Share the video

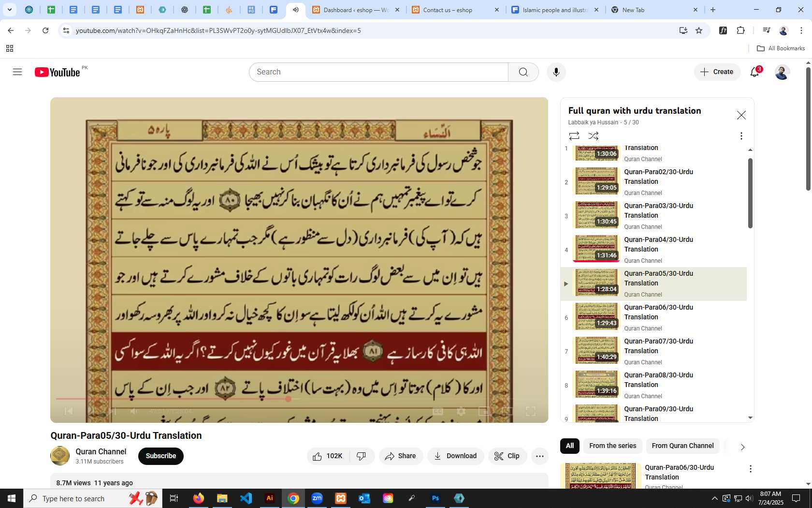[x=401, y=456]
